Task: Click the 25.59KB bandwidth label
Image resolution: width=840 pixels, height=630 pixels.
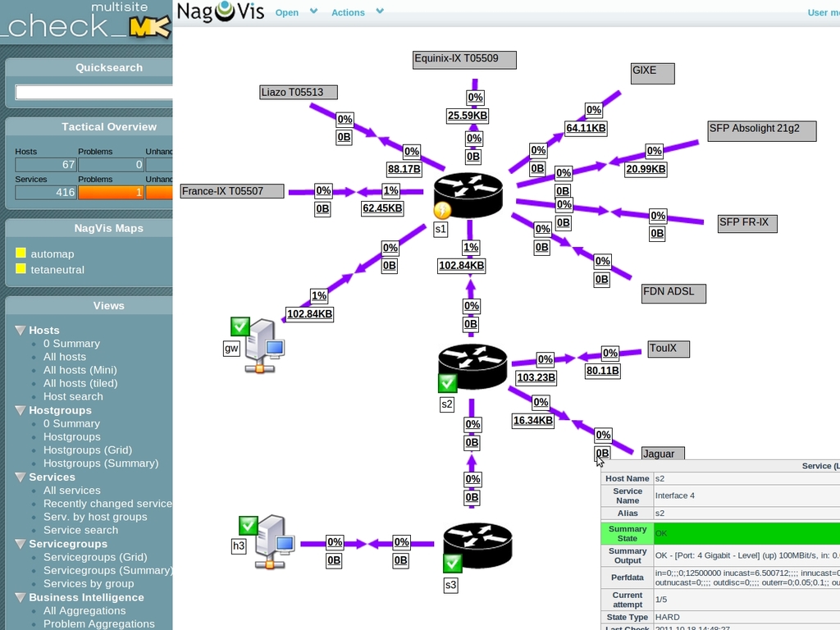Action: coord(468,116)
